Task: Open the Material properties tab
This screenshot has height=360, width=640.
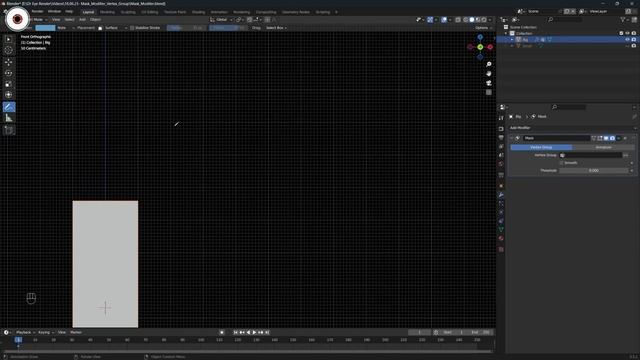Action: [501, 238]
